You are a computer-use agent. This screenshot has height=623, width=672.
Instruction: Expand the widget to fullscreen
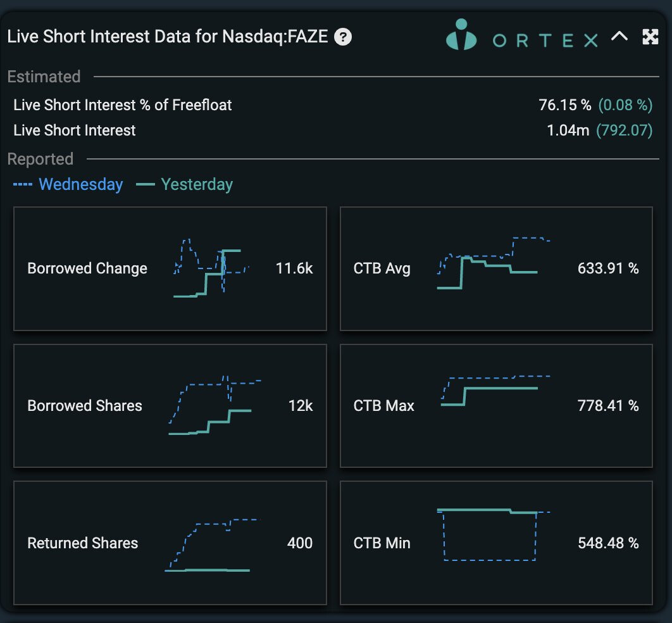(x=650, y=37)
